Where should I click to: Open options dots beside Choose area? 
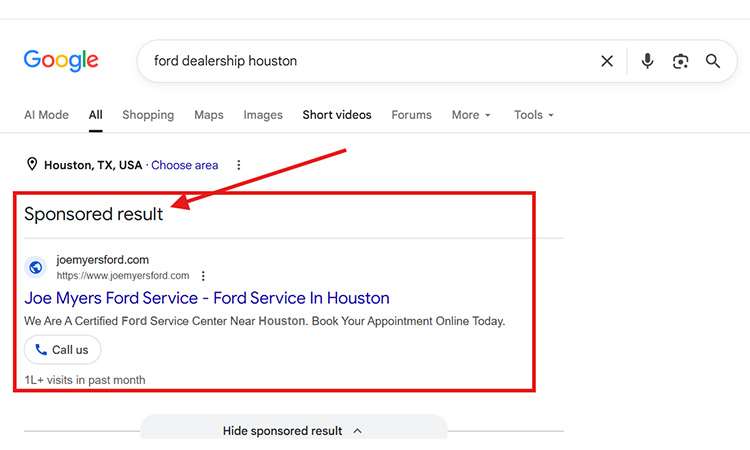pyautogui.click(x=239, y=165)
